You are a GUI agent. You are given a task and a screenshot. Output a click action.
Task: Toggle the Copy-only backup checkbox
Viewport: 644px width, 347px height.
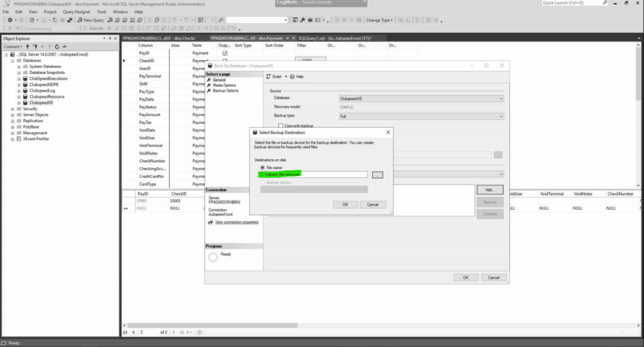281,126
